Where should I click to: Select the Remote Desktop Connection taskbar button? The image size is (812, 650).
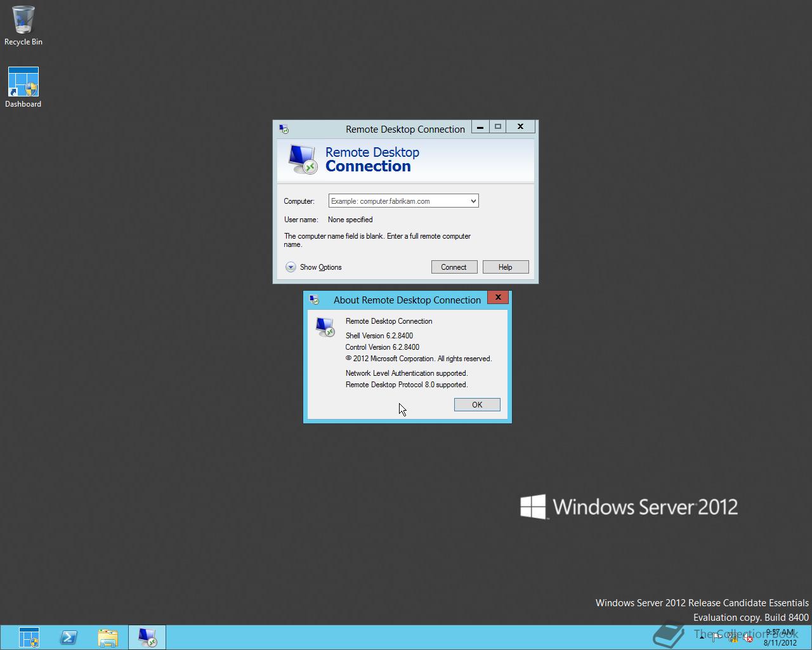147,637
